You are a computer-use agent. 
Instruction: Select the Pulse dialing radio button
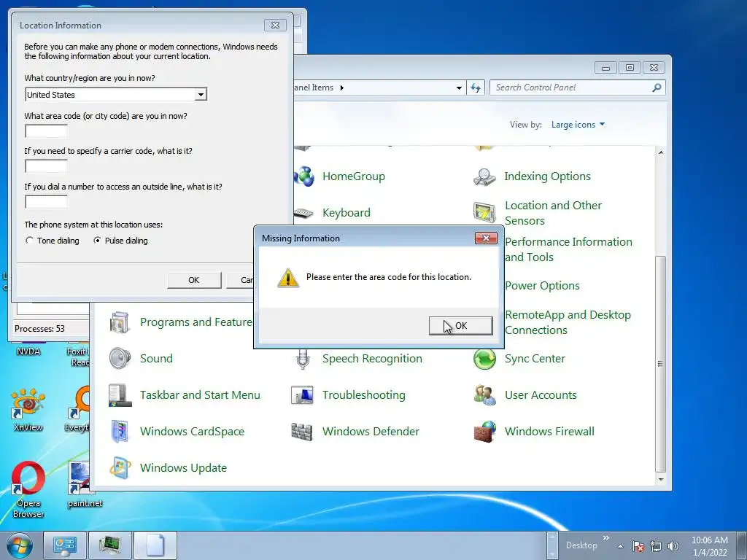(97, 241)
